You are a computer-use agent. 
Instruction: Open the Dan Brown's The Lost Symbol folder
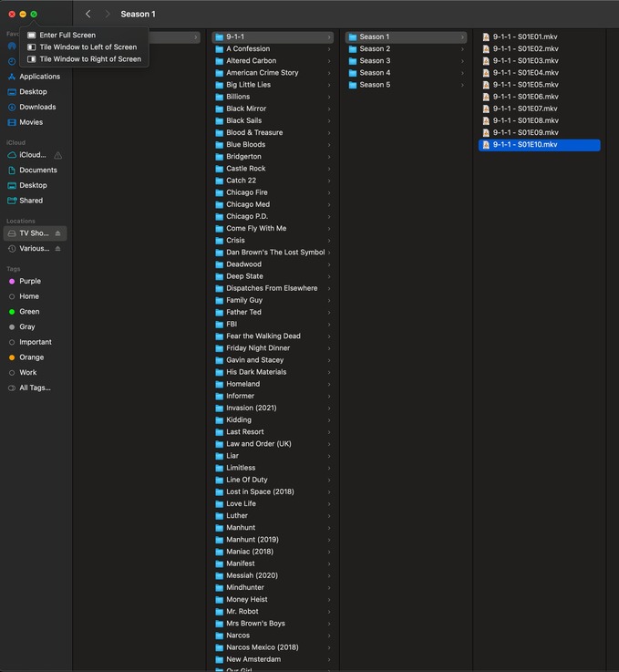point(273,253)
